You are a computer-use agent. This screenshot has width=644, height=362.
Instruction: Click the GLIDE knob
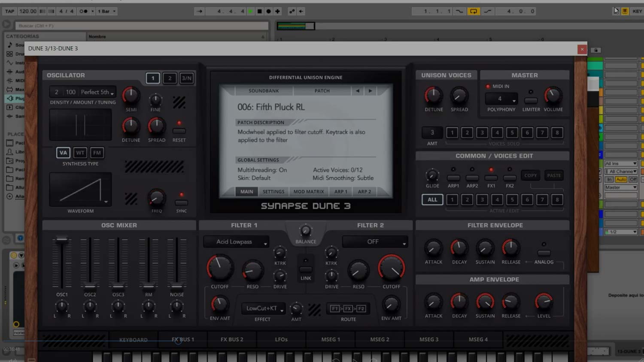pyautogui.click(x=432, y=175)
